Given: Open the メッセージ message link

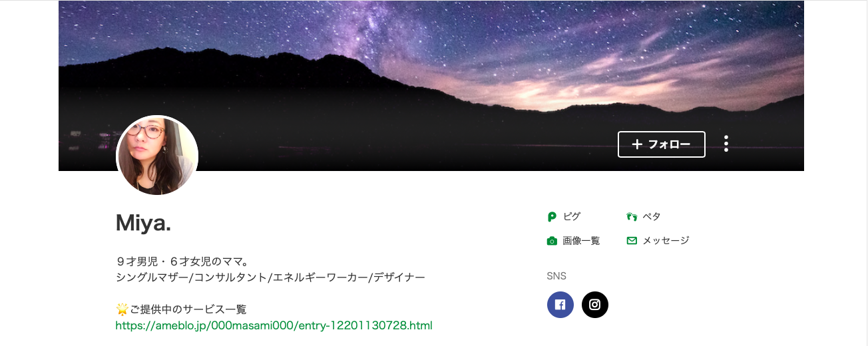Looking at the screenshot, I should point(666,241).
